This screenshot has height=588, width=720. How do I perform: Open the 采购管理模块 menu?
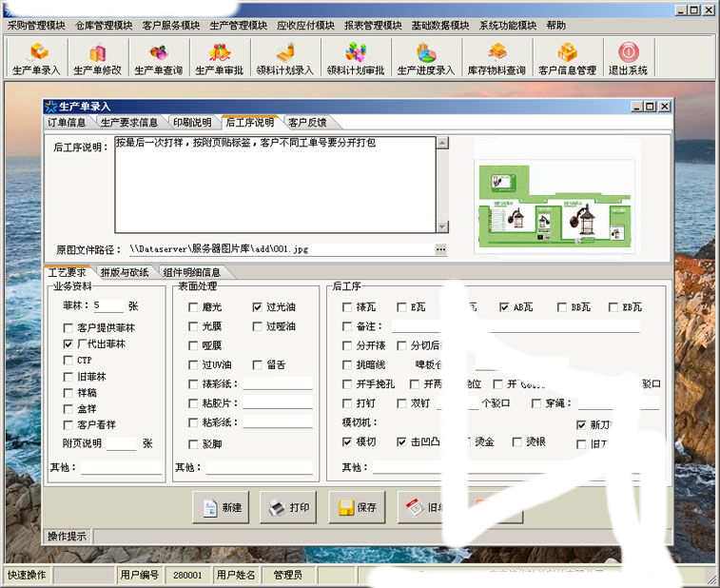(36, 26)
